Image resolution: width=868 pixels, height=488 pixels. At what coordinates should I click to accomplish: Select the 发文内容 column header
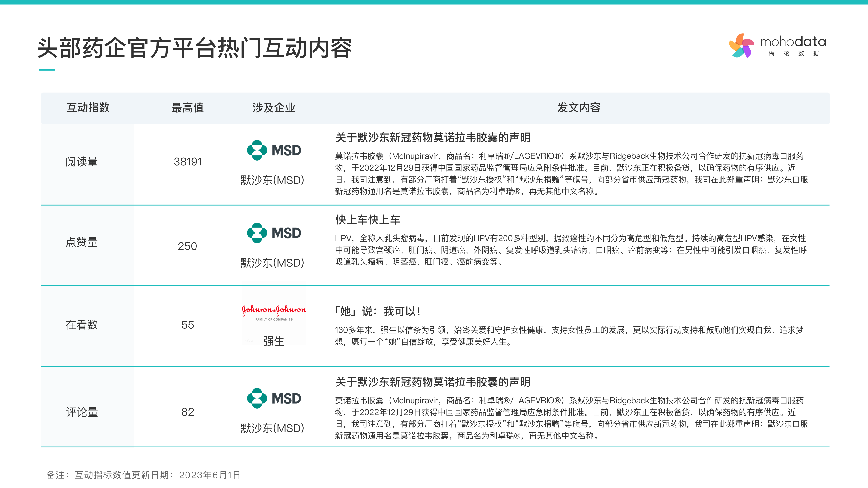point(579,108)
